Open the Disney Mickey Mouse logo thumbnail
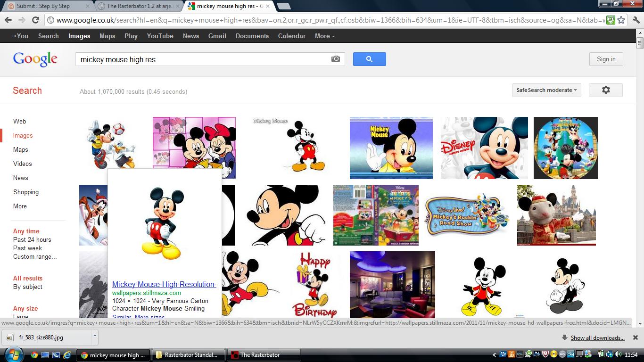 (x=484, y=148)
